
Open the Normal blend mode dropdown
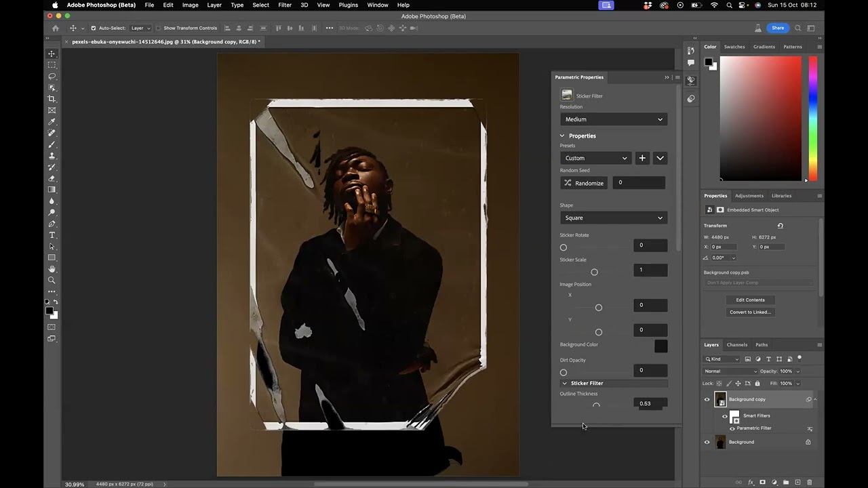(x=730, y=371)
